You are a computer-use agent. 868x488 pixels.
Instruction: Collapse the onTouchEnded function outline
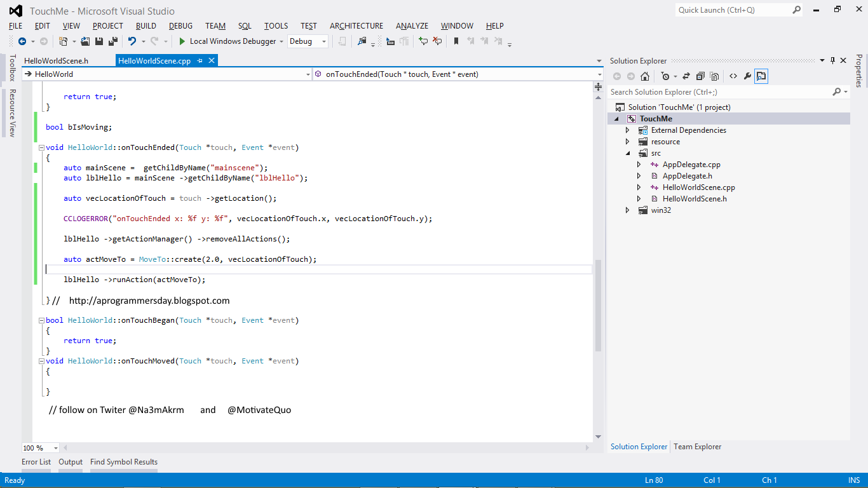coord(42,147)
